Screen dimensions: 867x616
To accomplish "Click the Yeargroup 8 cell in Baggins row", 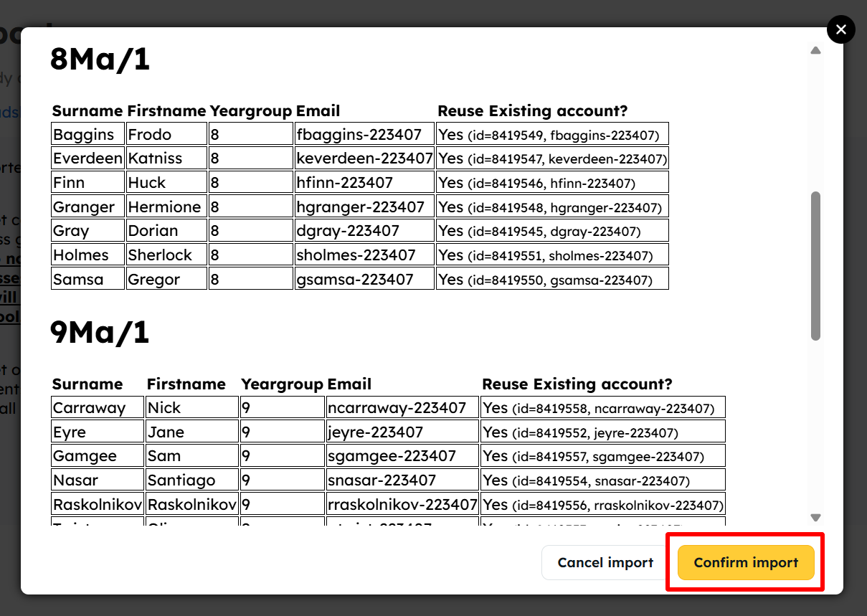I will click(x=251, y=134).
